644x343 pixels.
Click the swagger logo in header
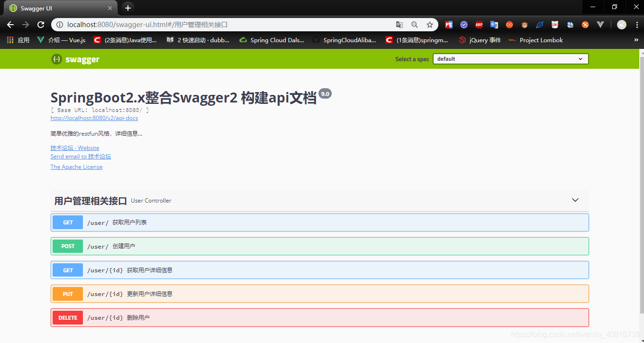[x=75, y=59]
